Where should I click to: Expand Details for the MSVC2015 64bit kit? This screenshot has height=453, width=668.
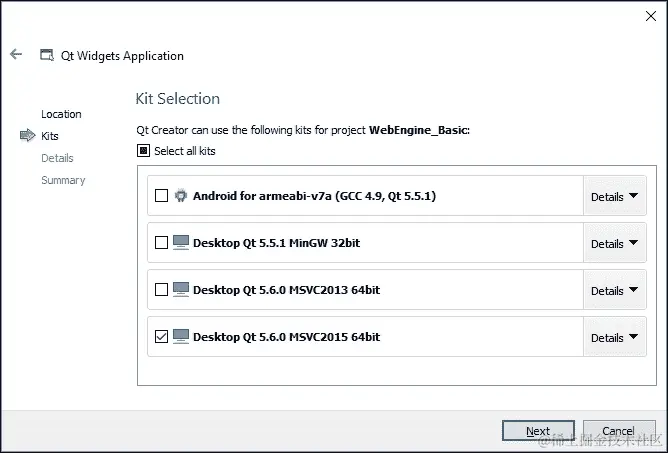(614, 337)
